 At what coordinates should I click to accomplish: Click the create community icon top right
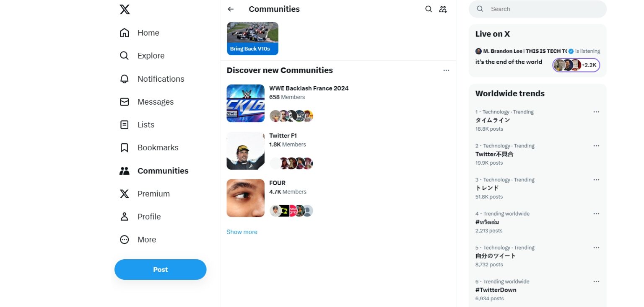pyautogui.click(x=443, y=9)
